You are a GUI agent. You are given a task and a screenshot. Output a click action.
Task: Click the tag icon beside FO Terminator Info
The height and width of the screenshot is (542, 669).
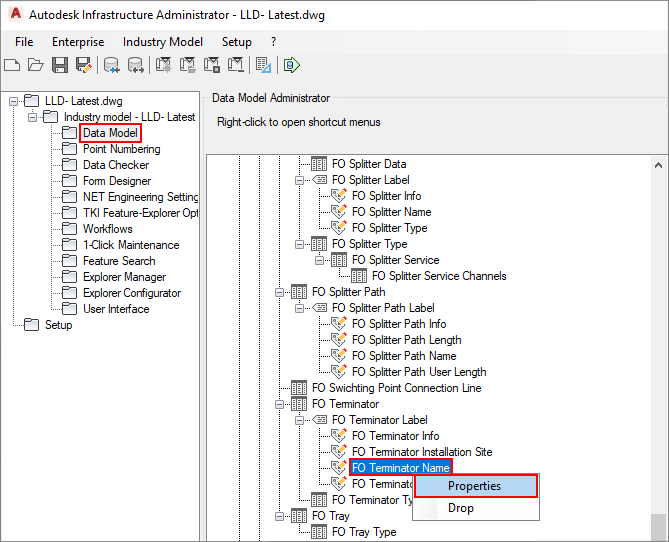coord(339,436)
